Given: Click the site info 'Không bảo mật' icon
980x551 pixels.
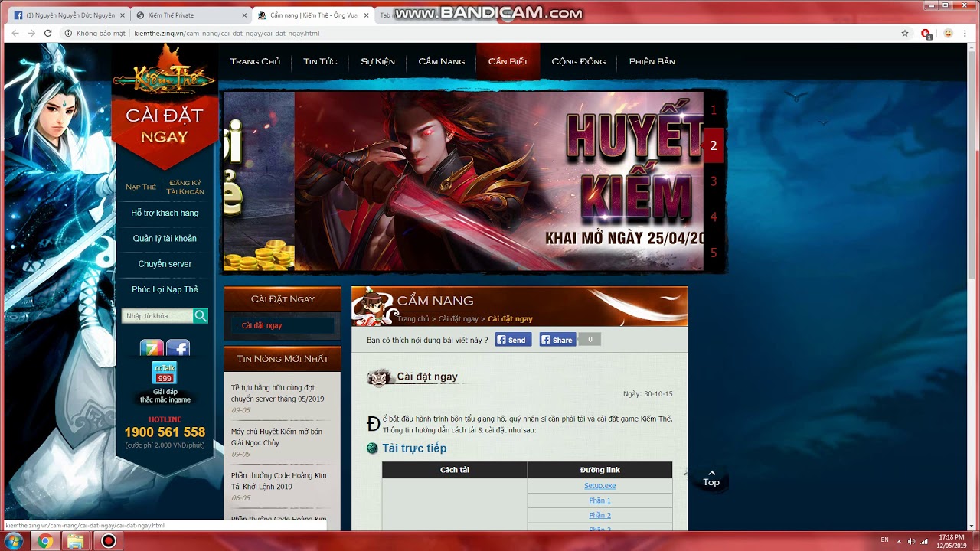Looking at the screenshot, I should pos(68,34).
